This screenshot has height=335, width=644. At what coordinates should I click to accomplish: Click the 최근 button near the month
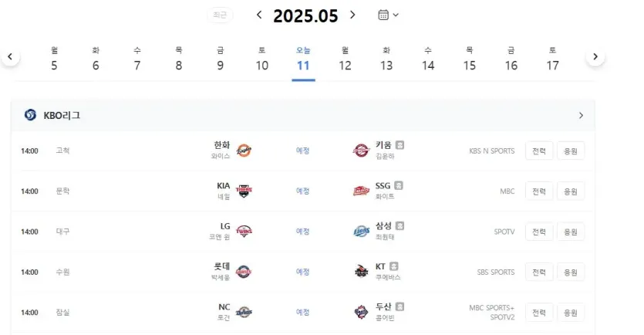point(220,15)
